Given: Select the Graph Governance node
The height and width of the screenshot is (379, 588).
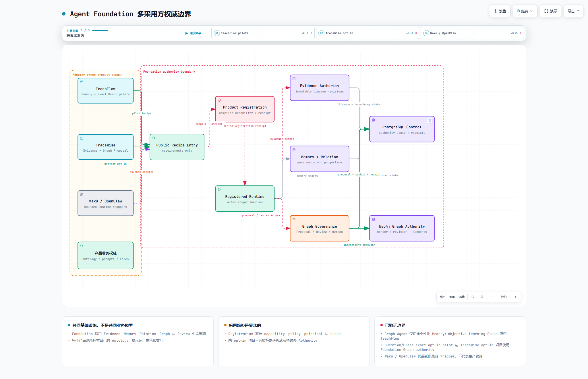Looking at the screenshot, I should click(x=320, y=228).
